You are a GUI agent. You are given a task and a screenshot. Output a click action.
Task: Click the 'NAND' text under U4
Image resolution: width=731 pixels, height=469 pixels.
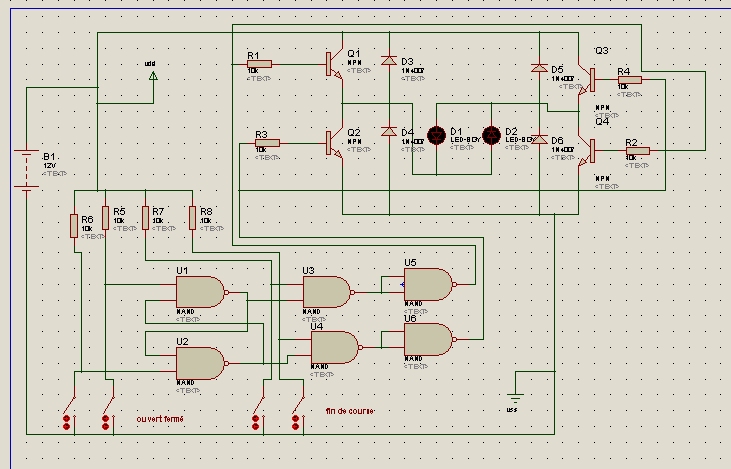(x=319, y=367)
